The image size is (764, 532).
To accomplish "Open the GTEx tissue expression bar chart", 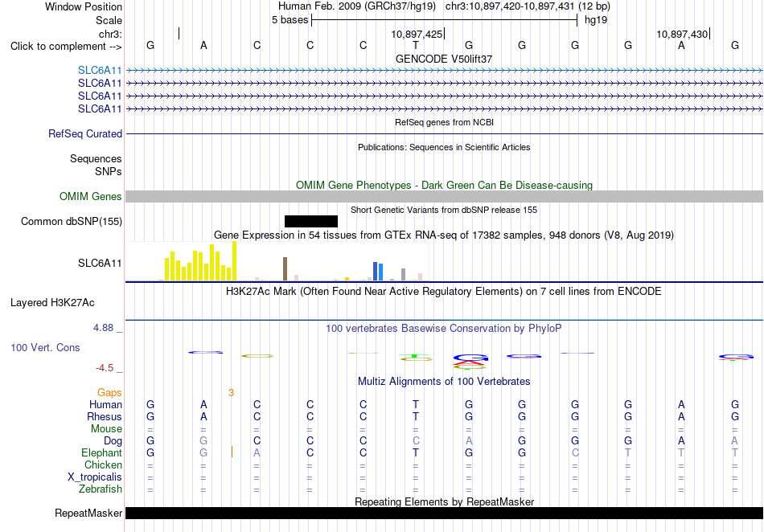I will tap(277, 261).
